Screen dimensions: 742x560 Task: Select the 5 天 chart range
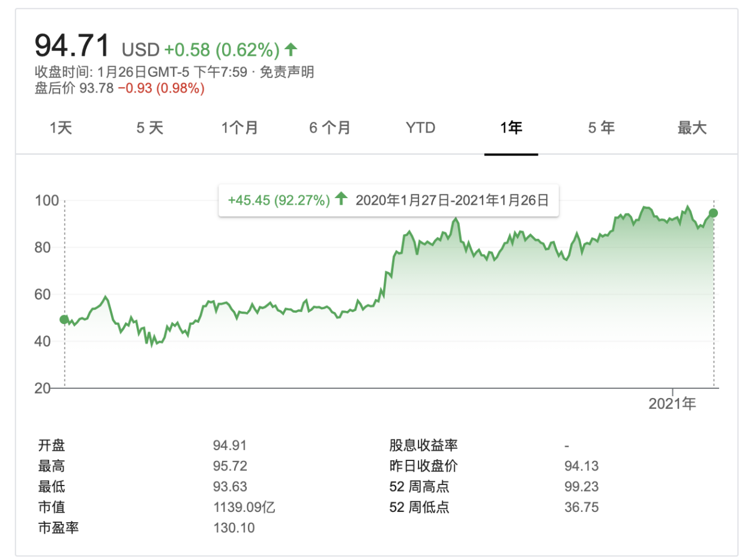149,127
